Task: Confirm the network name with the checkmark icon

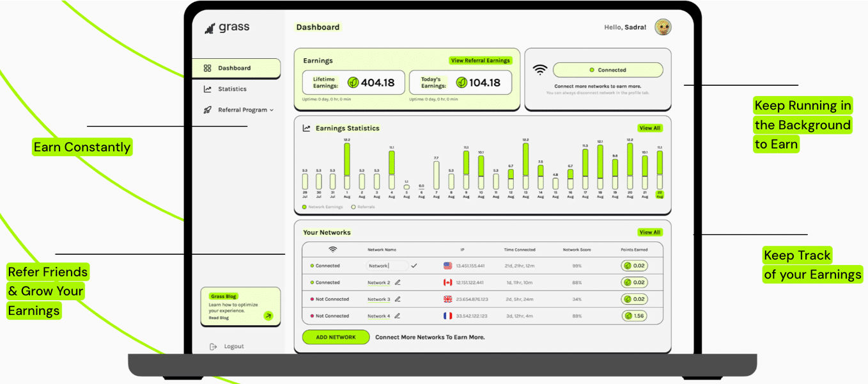Action: [x=414, y=265]
